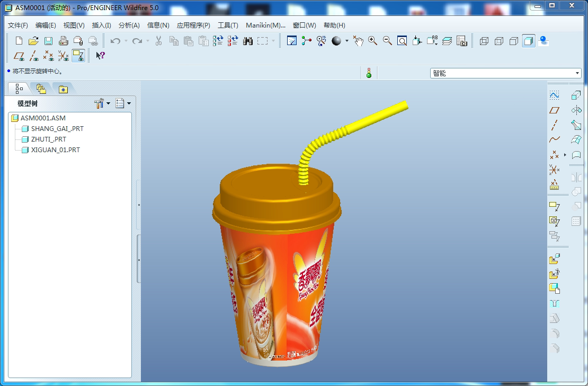
Task: Toggle shaded display mode
Action: [x=529, y=40]
